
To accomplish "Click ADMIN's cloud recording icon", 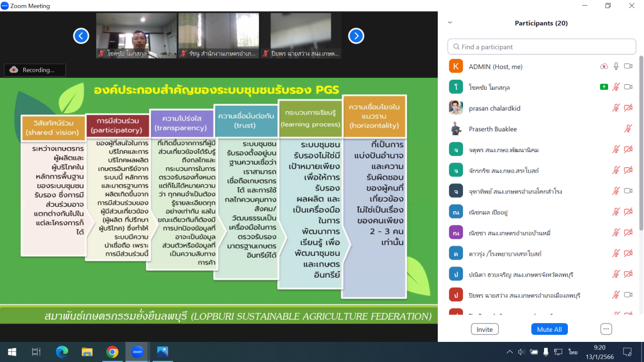I will point(604,67).
